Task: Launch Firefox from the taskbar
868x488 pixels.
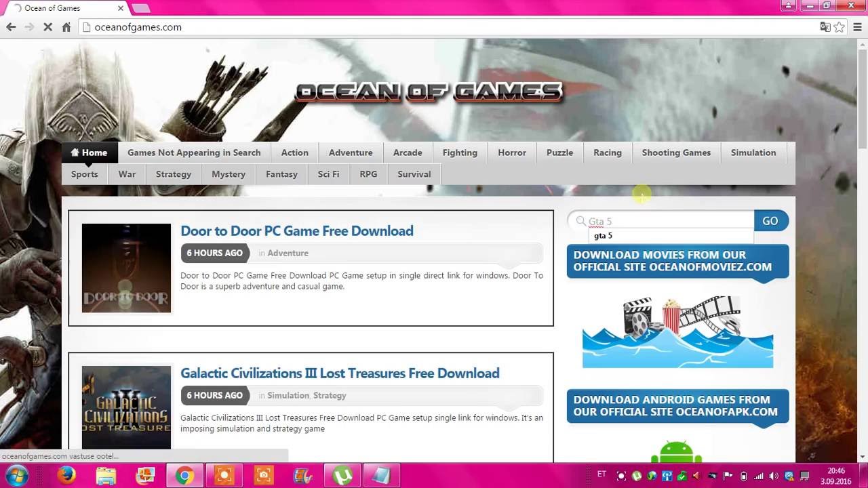Action: (66, 476)
